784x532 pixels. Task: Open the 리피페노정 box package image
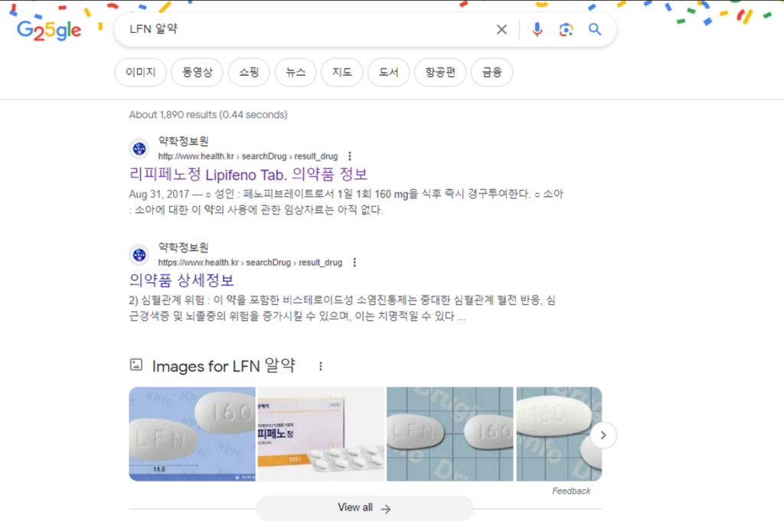pyautogui.click(x=321, y=434)
